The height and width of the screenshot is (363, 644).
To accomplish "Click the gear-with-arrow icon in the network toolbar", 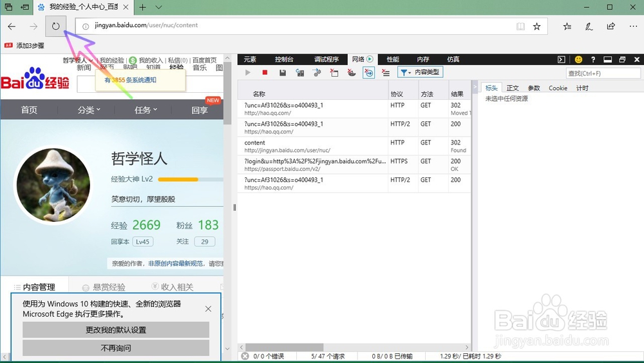I will [317, 73].
